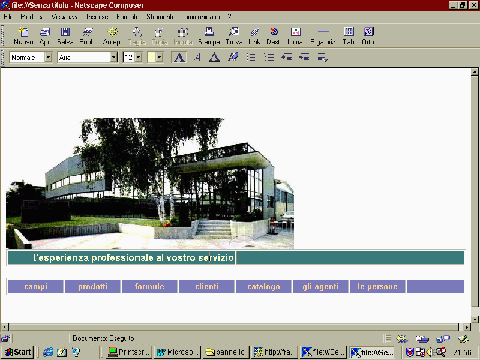The width and height of the screenshot is (480, 360).
Task: Open the Strumenti menu
Action: [160, 17]
